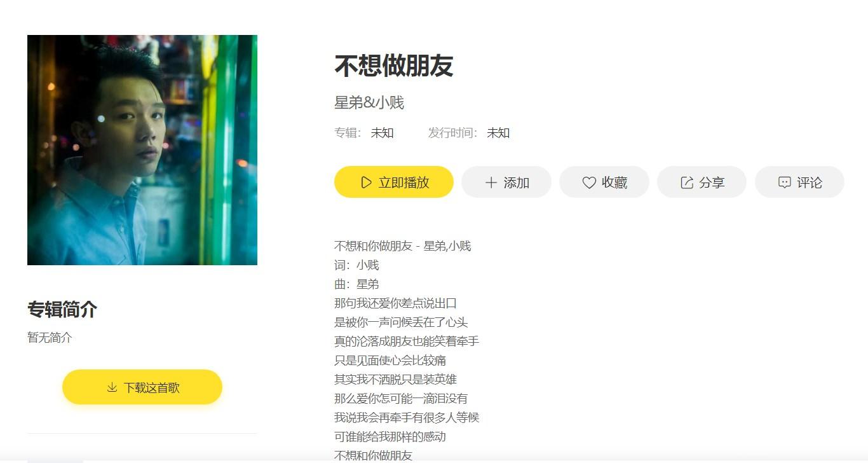Start playback with the 立即播放 button
868x463 pixels.
394,182
